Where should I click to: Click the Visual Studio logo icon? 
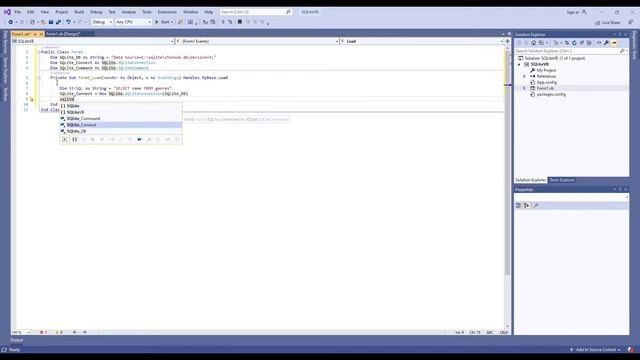pos(7,12)
